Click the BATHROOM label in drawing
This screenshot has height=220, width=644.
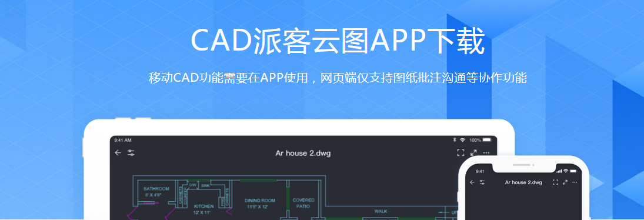156,189
